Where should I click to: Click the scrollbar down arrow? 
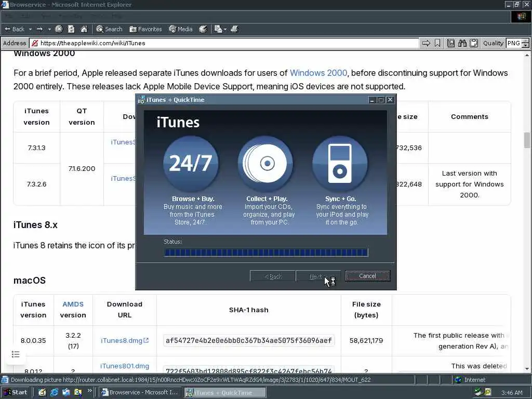click(527, 369)
